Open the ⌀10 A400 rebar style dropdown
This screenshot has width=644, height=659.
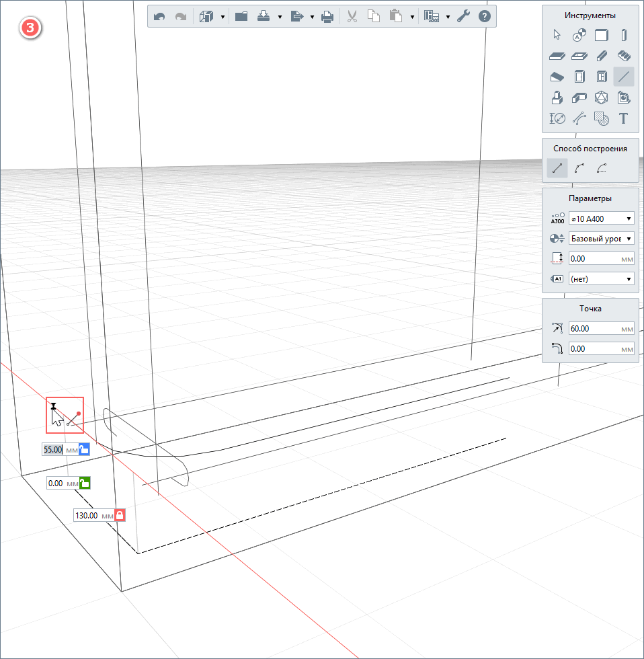pos(601,219)
